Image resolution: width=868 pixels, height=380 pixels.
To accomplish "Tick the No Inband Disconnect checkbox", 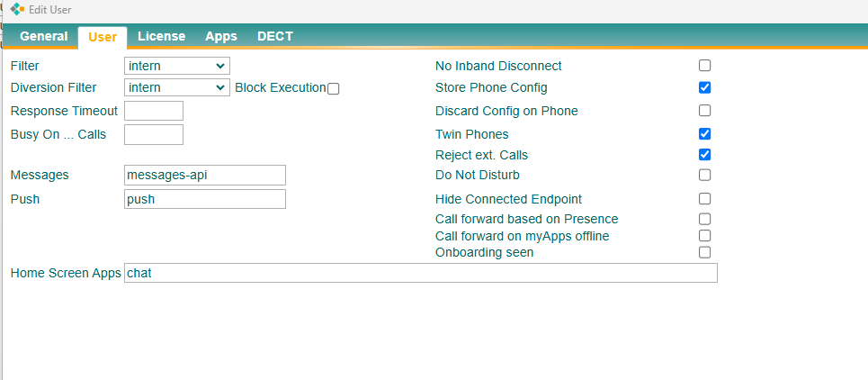I will pos(704,66).
